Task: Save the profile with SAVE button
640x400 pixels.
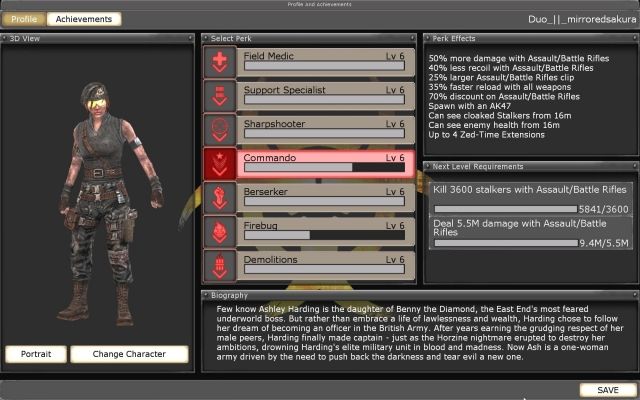Action: click(x=608, y=390)
